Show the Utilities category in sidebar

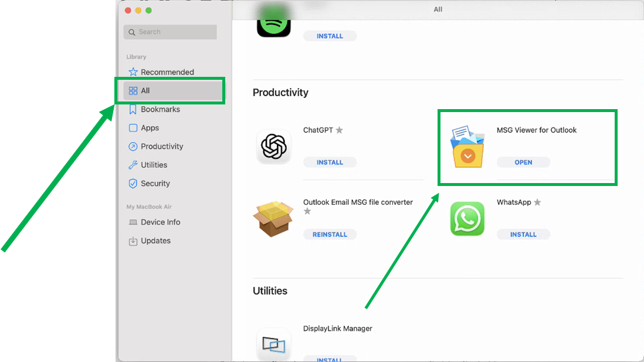154,165
